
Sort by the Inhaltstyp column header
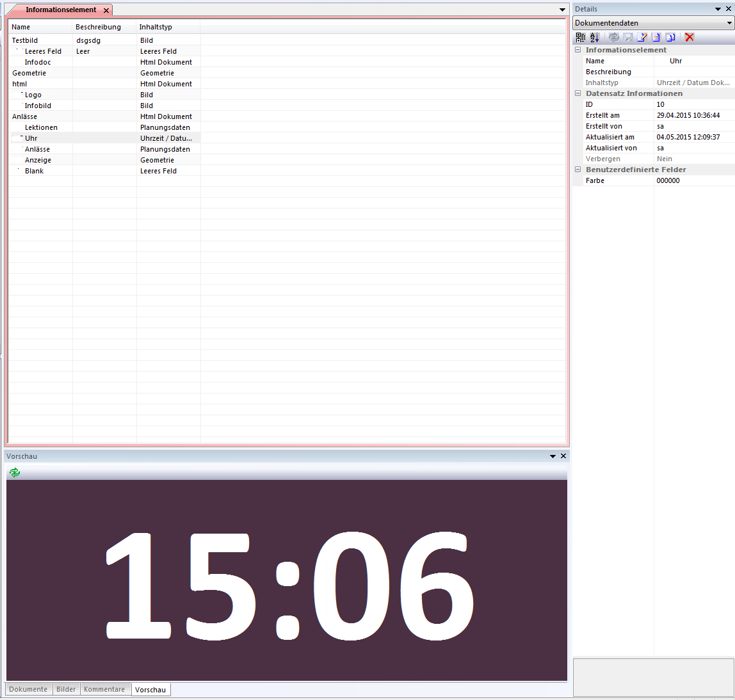156,27
